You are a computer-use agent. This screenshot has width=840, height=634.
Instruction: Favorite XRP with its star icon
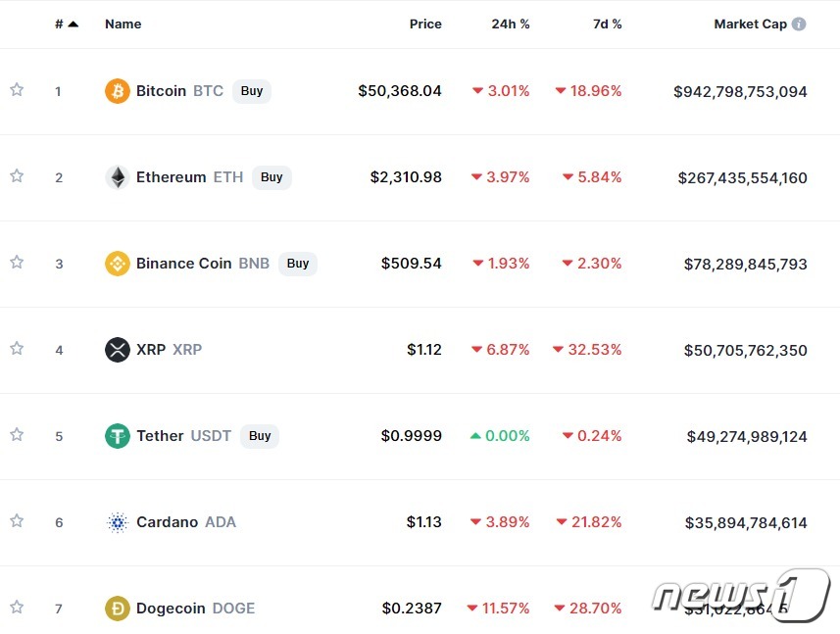point(17,349)
